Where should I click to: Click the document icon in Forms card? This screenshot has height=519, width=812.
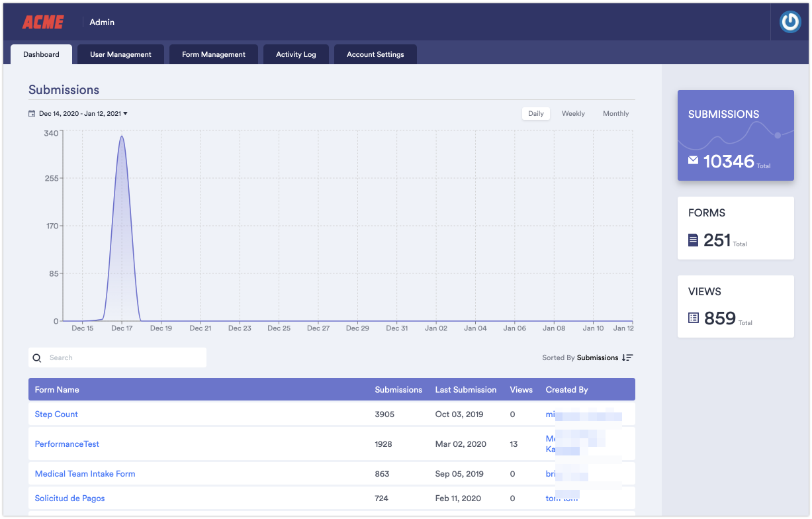click(693, 240)
